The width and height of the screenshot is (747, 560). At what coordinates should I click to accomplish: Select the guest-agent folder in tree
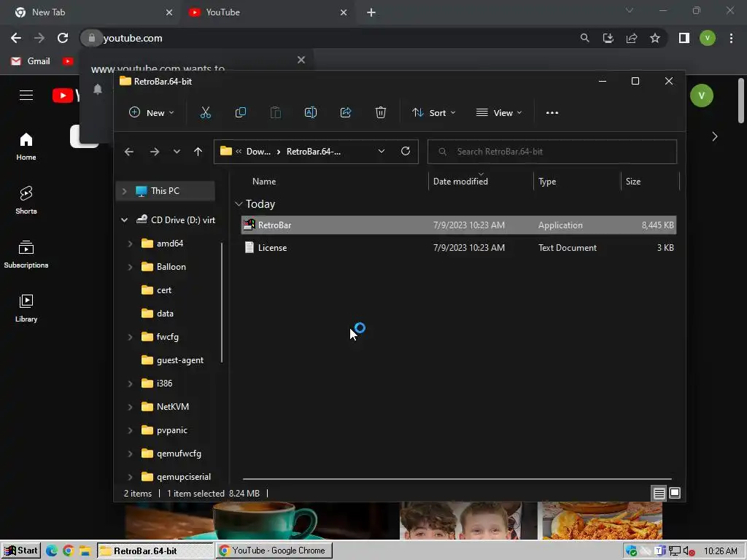pyautogui.click(x=180, y=360)
